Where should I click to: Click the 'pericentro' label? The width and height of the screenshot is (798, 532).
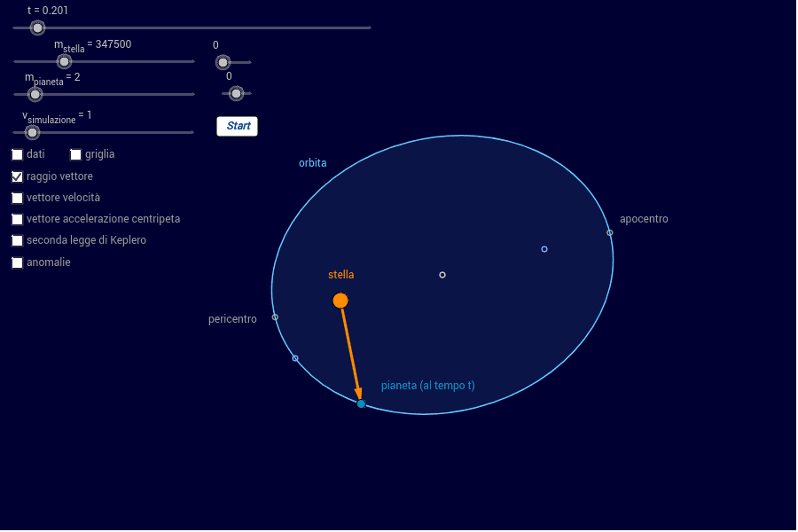(x=232, y=319)
